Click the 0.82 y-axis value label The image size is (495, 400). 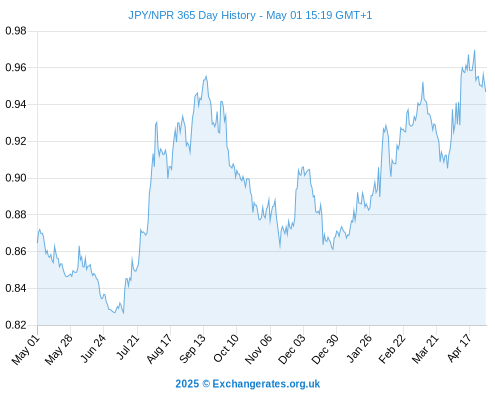tap(16, 325)
